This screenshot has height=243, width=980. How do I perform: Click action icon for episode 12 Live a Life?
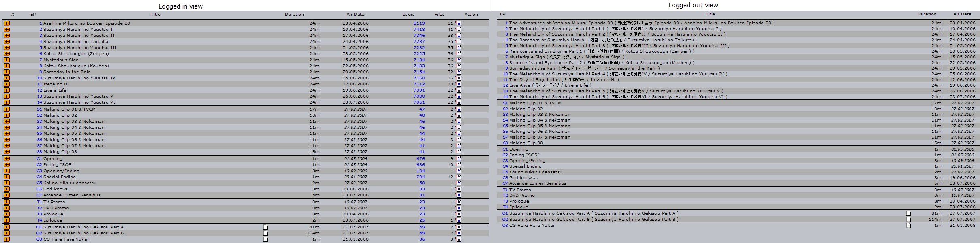coord(459,90)
